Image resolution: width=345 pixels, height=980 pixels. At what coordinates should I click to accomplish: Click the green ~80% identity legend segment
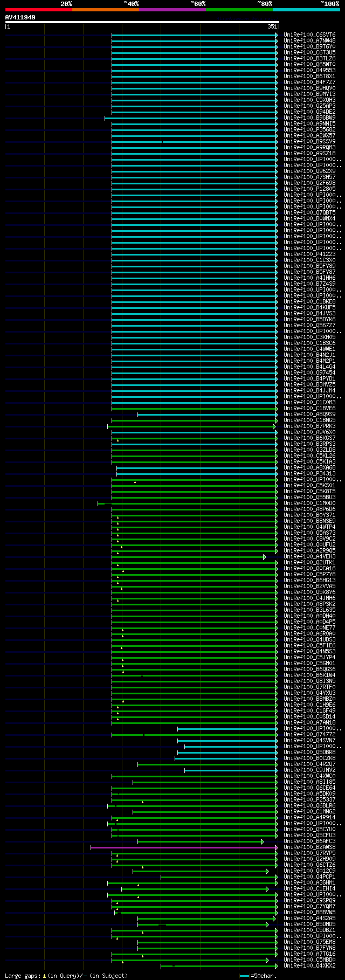tap(239, 9)
